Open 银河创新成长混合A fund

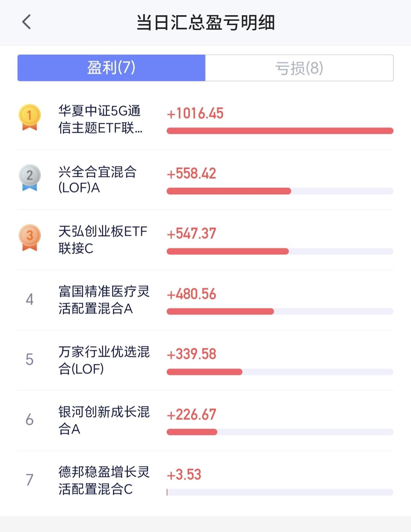(x=104, y=420)
